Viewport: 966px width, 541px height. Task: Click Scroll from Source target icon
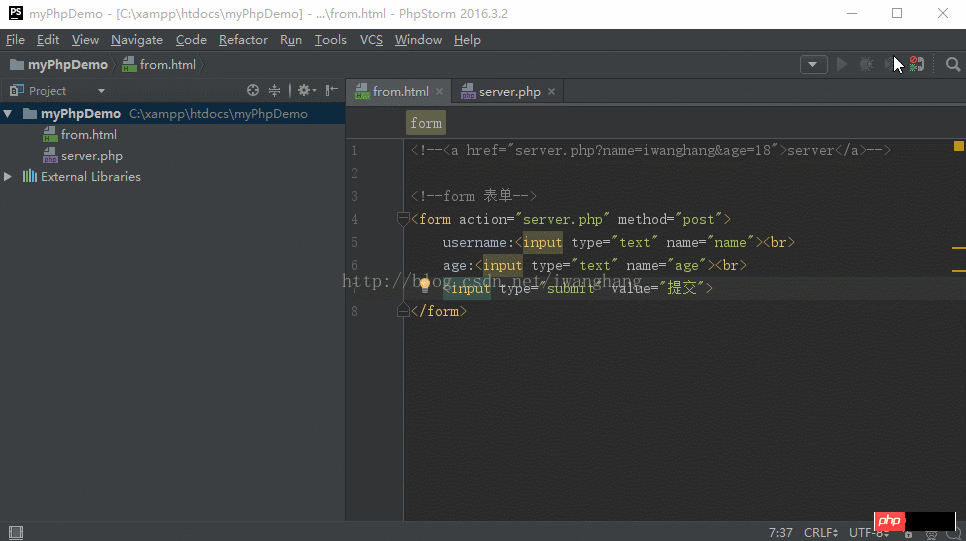click(253, 91)
